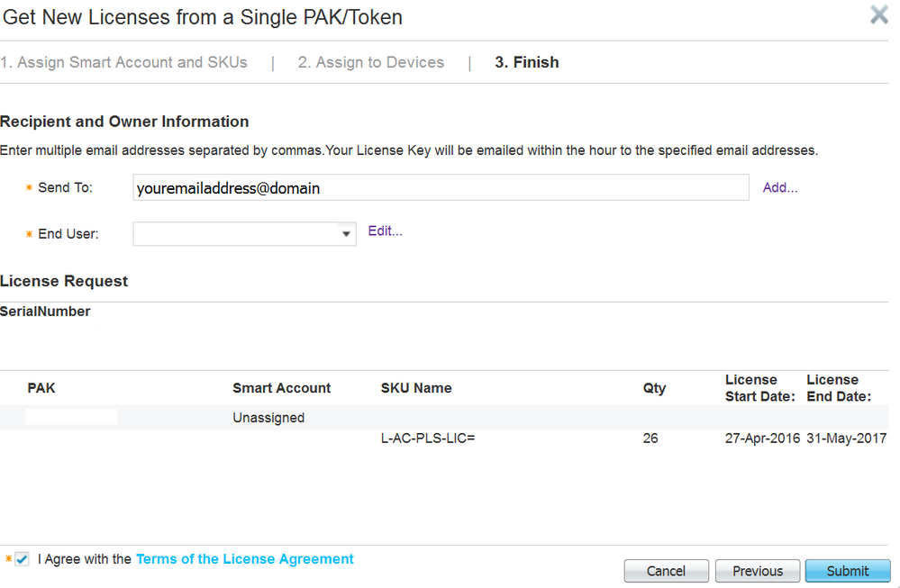Viewport: 900px width, 588px height.
Task: Click the SKU Name column header
Action: 416,388
